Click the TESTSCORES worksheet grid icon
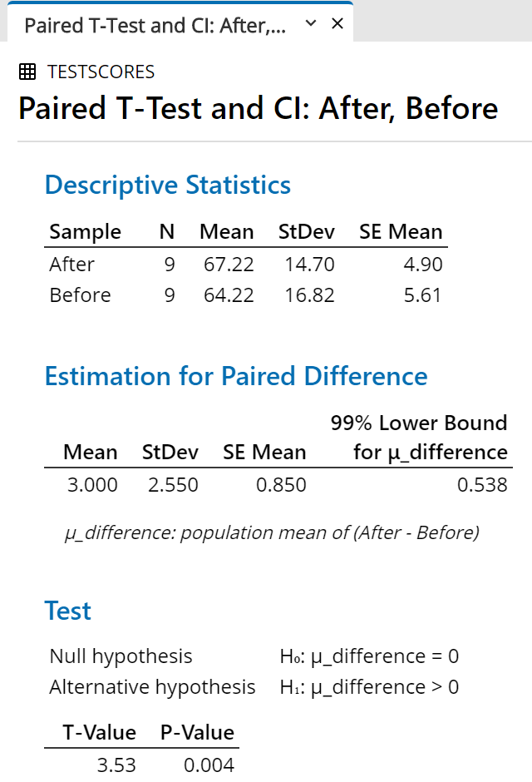Viewport: 532px width, 782px height. click(x=27, y=72)
